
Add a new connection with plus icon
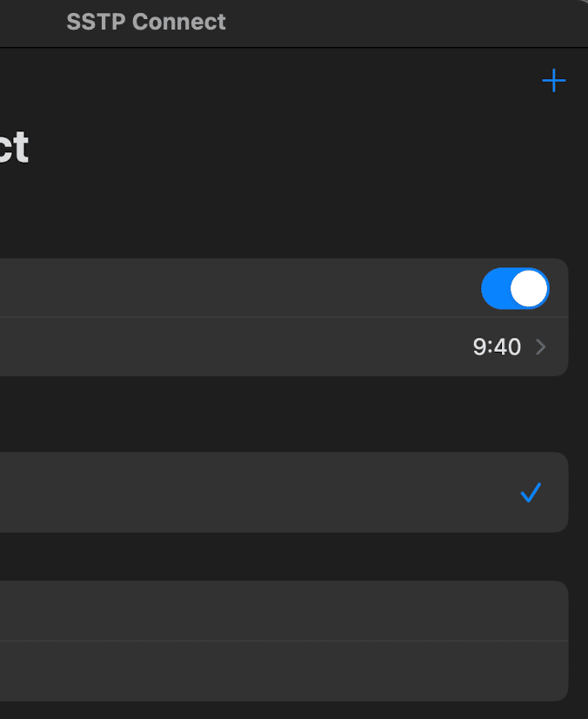coord(553,81)
